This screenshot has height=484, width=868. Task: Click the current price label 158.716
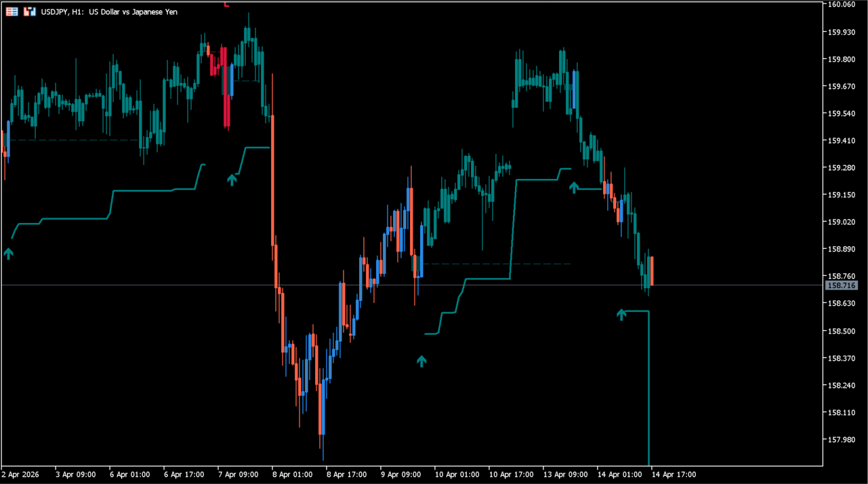[x=840, y=285]
